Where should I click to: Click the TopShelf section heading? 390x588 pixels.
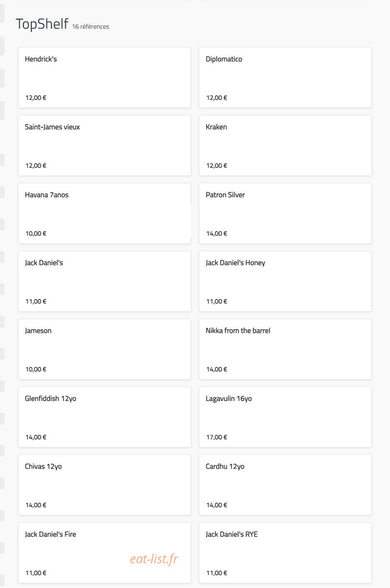point(42,24)
